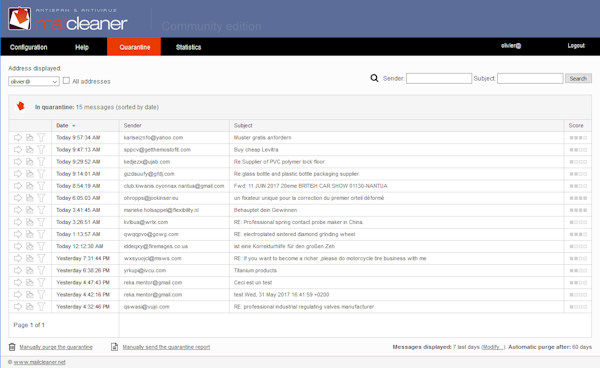Request filter adjustment for test Wed, 31 May message
Viewport: 600px width, 368px height.
(x=41, y=295)
